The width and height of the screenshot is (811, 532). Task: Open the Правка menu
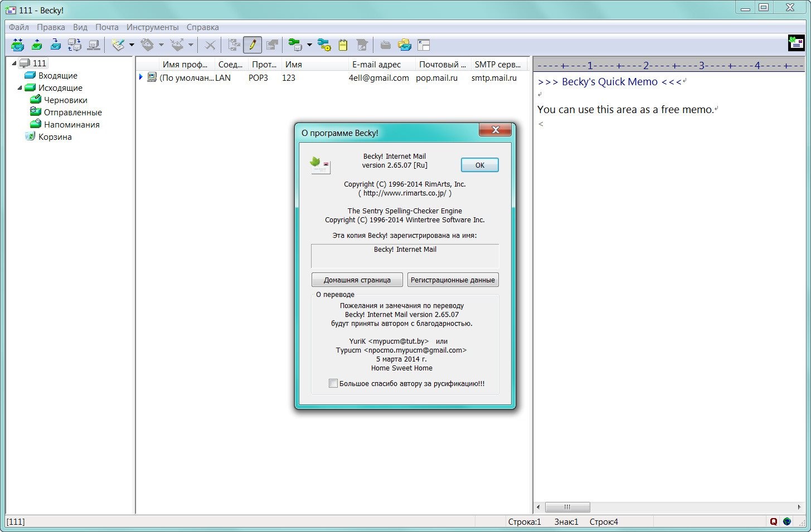coord(51,27)
